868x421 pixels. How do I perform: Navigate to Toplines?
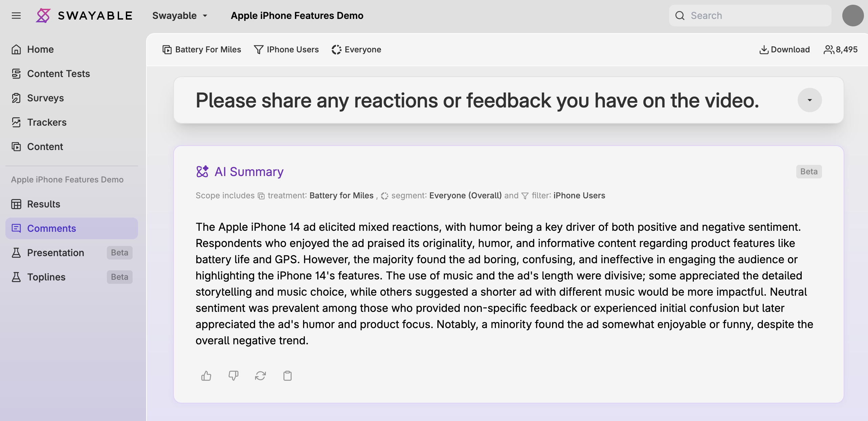46,277
